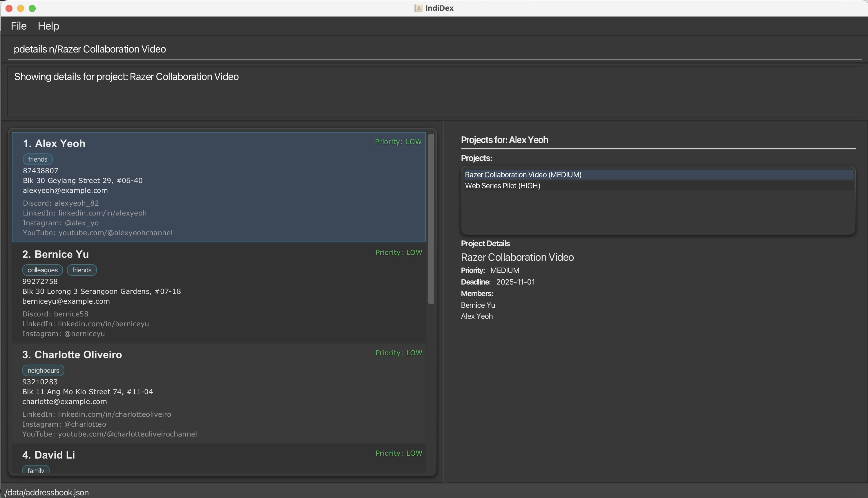
Task: Click the Razer Collaboration Video detail title
Action: coord(517,257)
